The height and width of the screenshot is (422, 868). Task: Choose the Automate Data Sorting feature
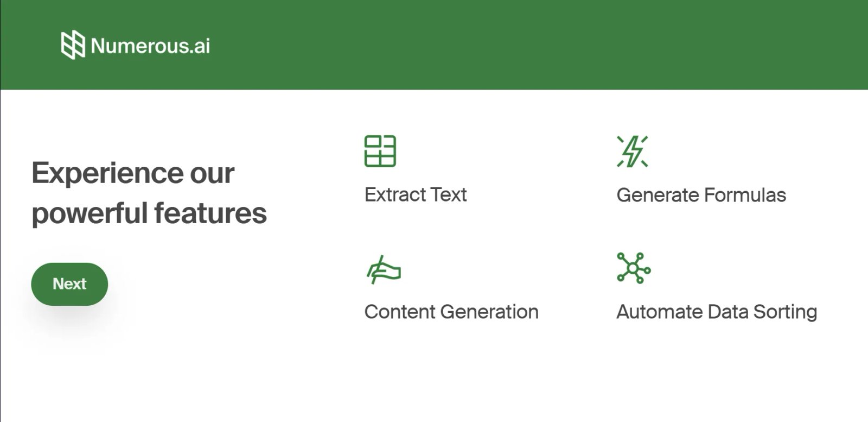[x=717, y=311]
